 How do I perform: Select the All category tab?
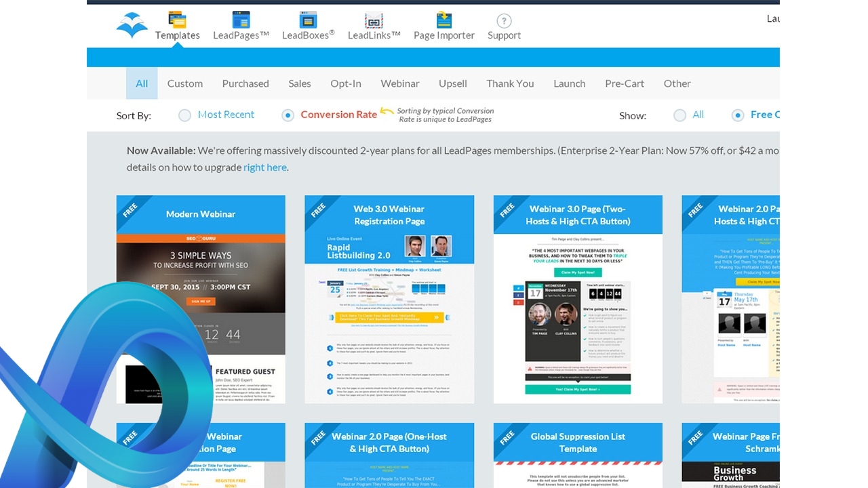[142, 83]
